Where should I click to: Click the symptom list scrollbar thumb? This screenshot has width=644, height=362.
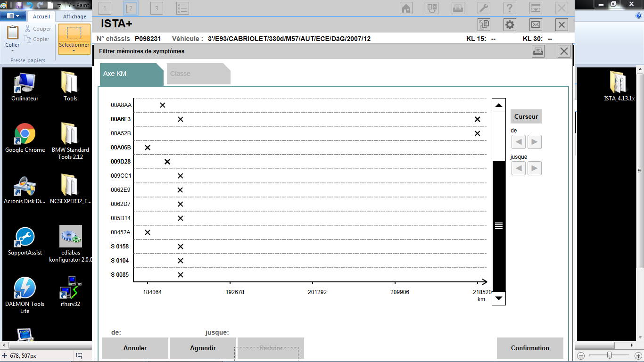(x=499, y=226)
